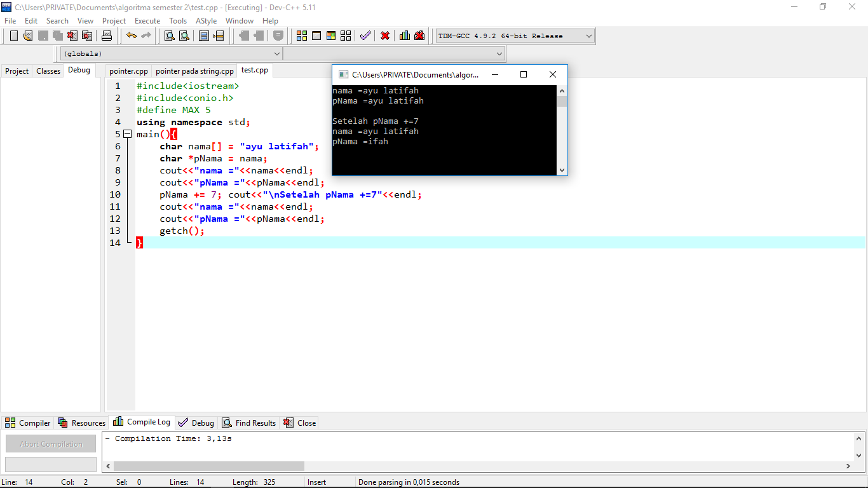
Task: Click the Delete Profiling Information icon
Action: 419,36
